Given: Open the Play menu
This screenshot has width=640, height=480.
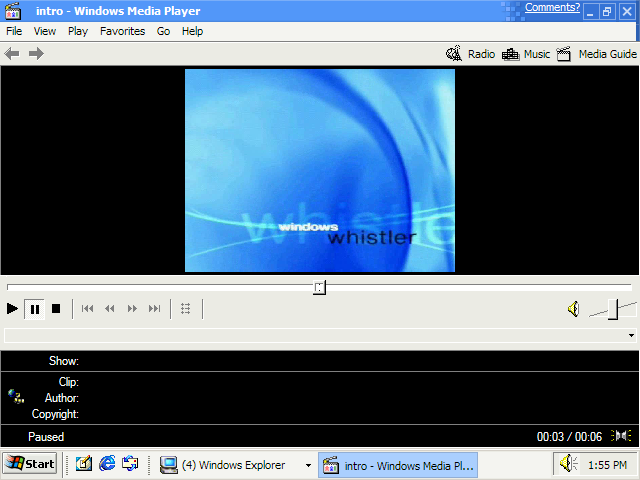Looking at the screenshot, I should 78,31.
